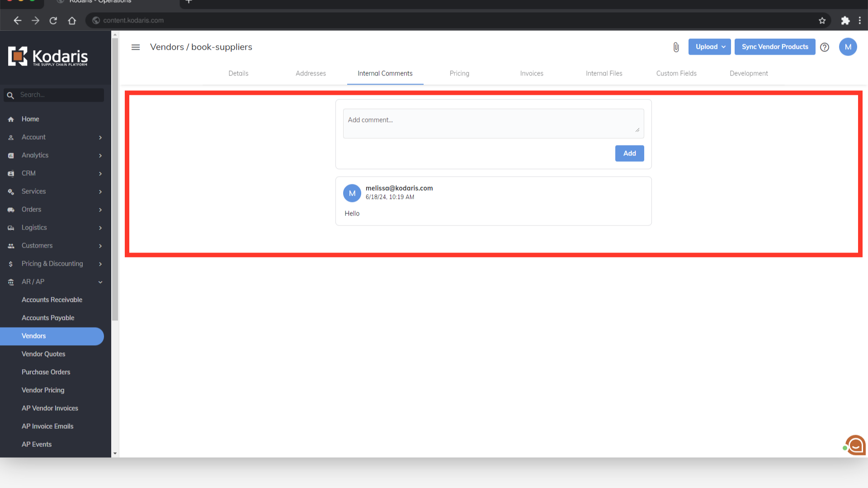Screen dimensions: 868x488
Task: Open the Upload dropdown
Action: coord(709,47)
